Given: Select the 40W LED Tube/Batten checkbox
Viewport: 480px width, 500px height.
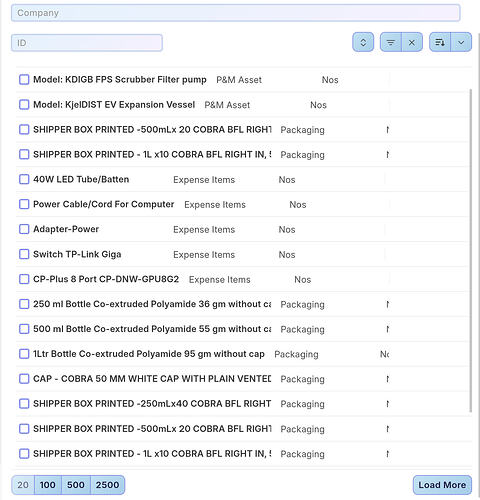Looking at the screenshot, I should pyautogui.click(x=24, y=179).
